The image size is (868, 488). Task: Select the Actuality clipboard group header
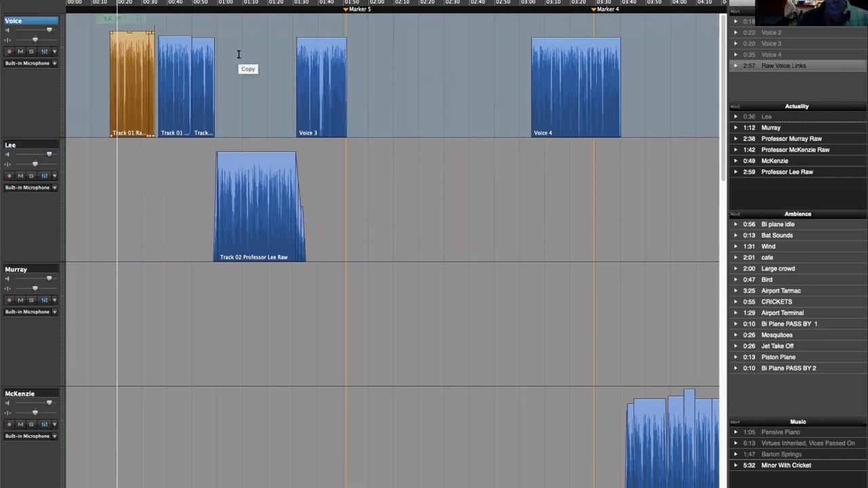pyautogui.click(x=797, y=106)
